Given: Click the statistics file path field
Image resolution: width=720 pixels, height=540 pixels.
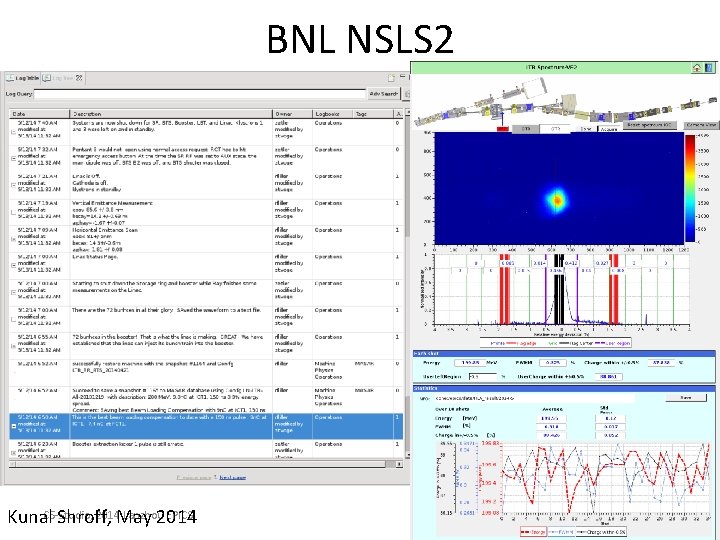Looking at the screenshot, I should tap(534, 398).
